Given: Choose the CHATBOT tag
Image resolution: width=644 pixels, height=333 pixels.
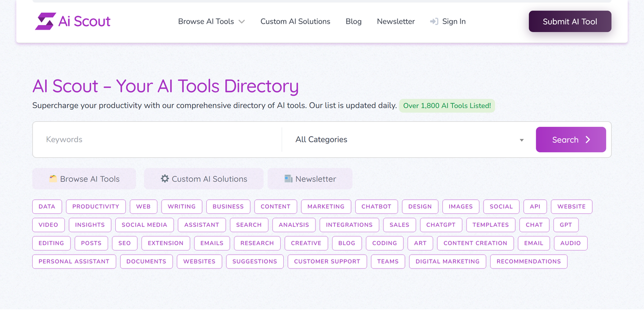Looking at the screenshot, I should pyautogui.click(x=376, y=206).
